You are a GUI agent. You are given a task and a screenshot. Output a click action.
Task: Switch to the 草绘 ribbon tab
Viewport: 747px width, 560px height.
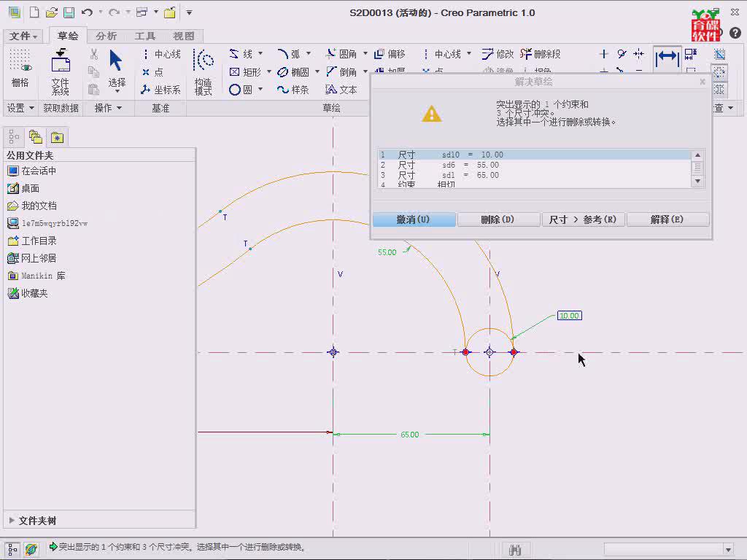coord(68,36)
